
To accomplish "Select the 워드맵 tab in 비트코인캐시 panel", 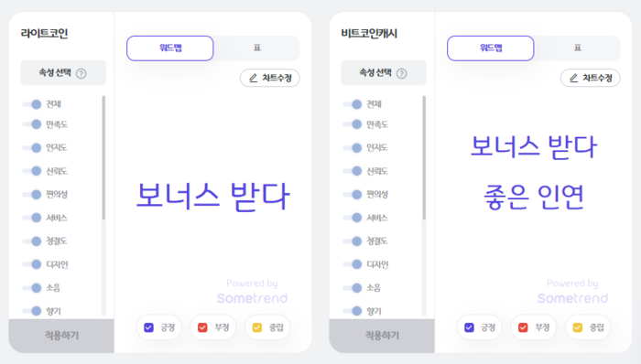I will coord(491,48).
